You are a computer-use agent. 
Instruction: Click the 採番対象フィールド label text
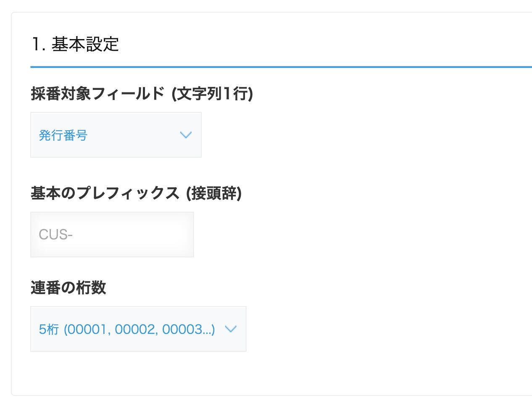(97, 94)
